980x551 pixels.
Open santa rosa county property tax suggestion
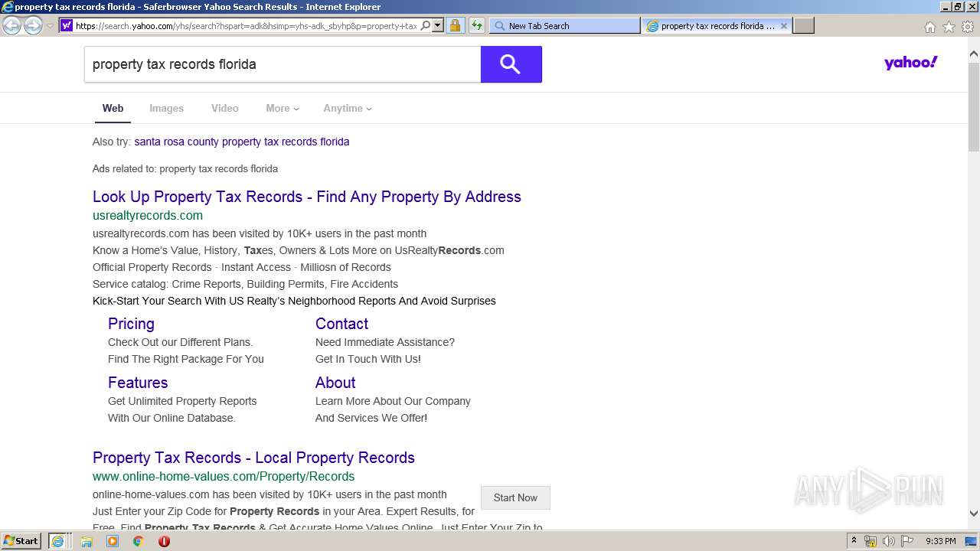click(241, 142)
